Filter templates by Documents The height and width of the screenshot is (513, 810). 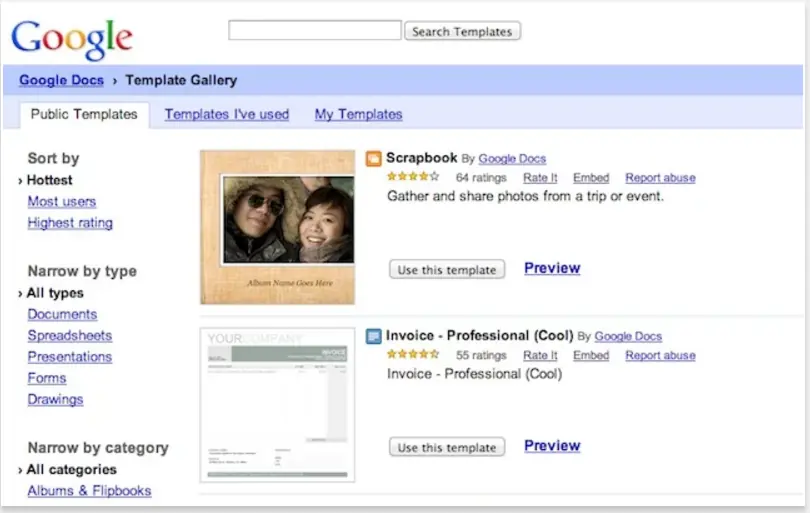tap(63, 314)
